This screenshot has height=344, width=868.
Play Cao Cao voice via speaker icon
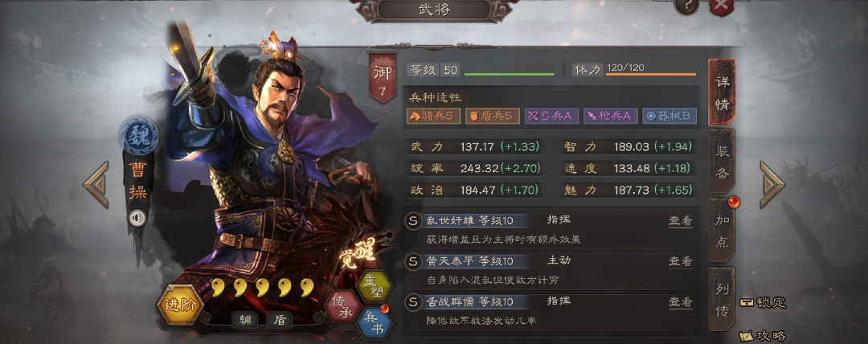pyautogui.click(x=137, y=218)
